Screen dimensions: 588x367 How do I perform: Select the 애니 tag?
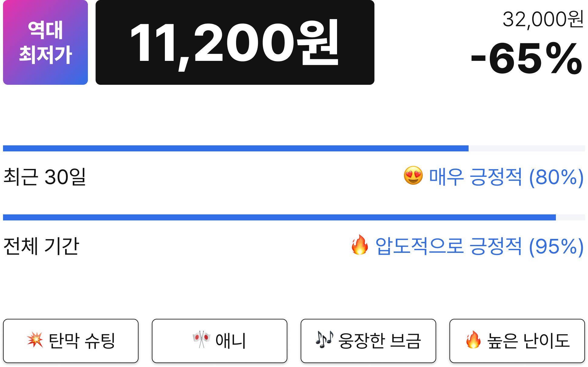pyautogui.click(x=219, y=341)
